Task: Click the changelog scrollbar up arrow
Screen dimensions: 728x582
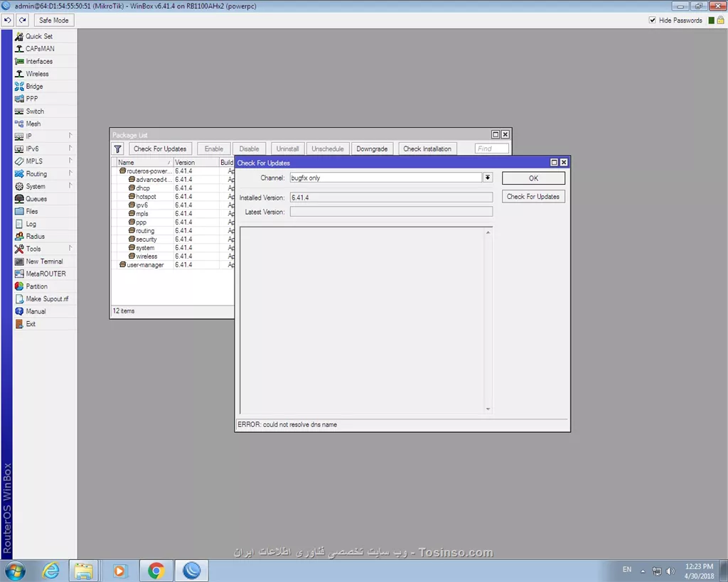Action: point(488,232)
